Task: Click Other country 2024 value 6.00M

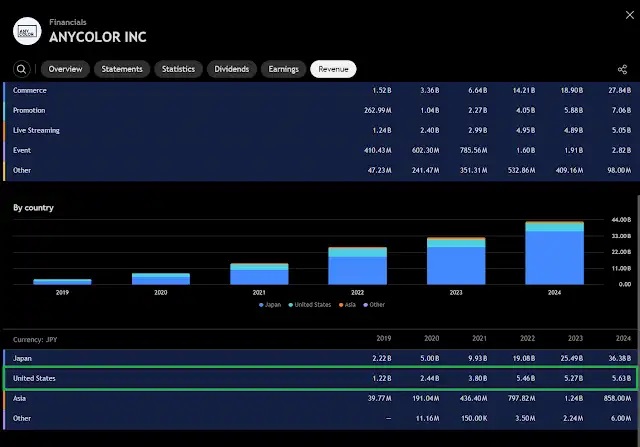Action: [622, 418]
